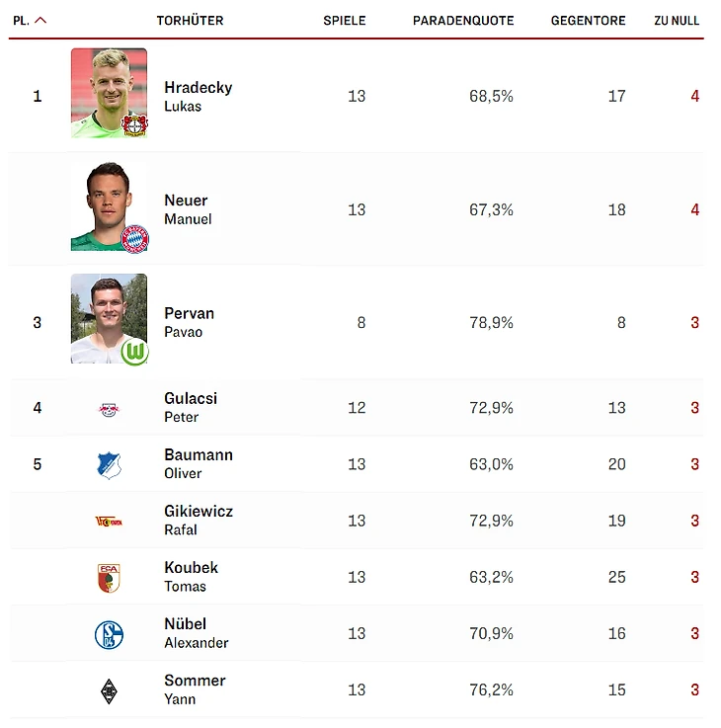721x728 pixels.
Task: Open Hradecky Lukas player profile link
Action: (198, 96)
